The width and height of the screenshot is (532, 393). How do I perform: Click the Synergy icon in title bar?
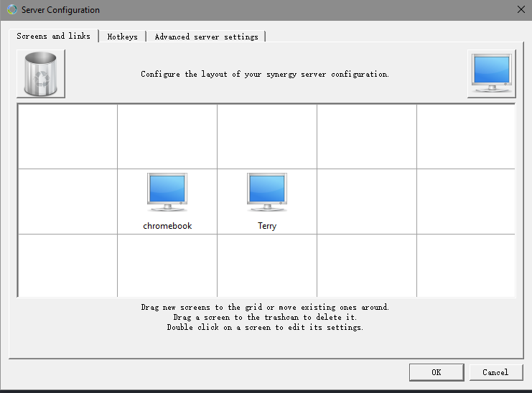[12, 10]
